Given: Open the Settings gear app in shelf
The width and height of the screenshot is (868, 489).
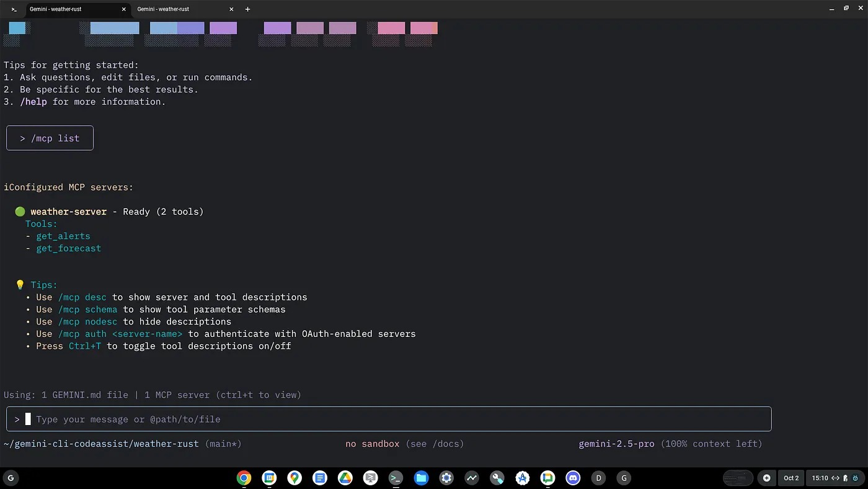Looking at the screenshot, I should tap(446, 478).
